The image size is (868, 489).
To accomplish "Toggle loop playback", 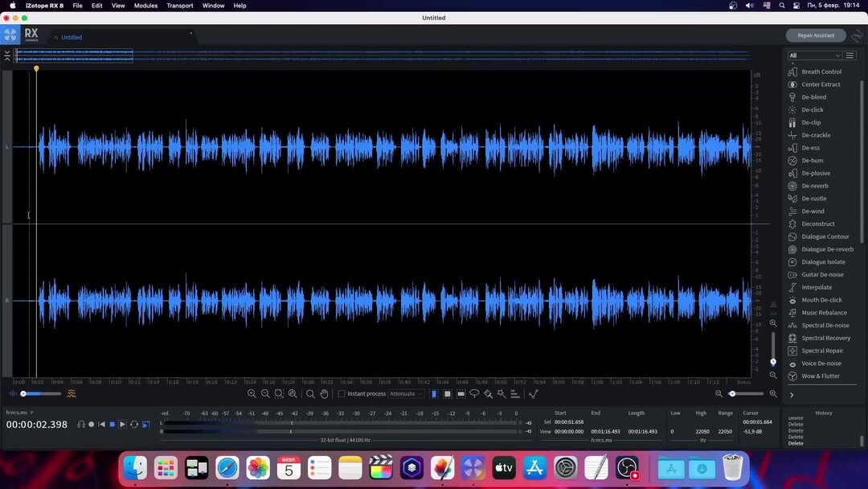I will point(134,424).
